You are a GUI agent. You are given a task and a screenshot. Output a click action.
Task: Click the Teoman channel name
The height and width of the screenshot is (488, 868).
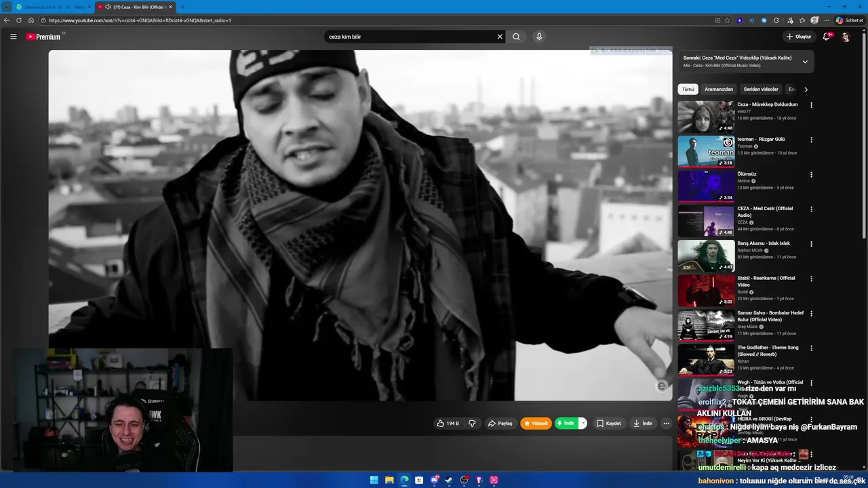click(745, 146)
